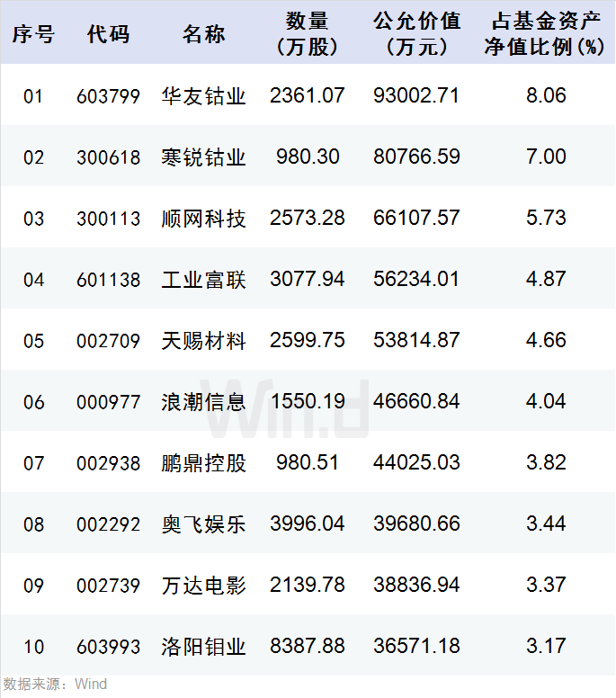Screen dimensions: 616x698
Task: Select stock code 300618
Action: (108, 157)
